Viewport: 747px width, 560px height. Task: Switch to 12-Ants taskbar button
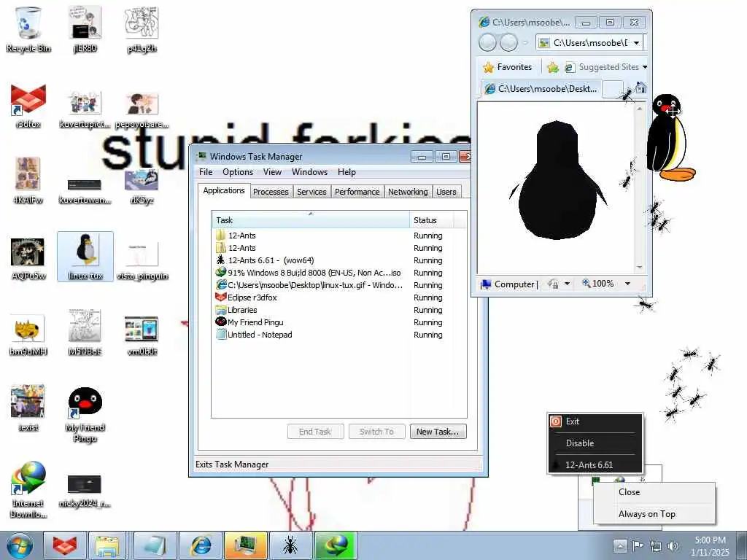click(290, 545)
